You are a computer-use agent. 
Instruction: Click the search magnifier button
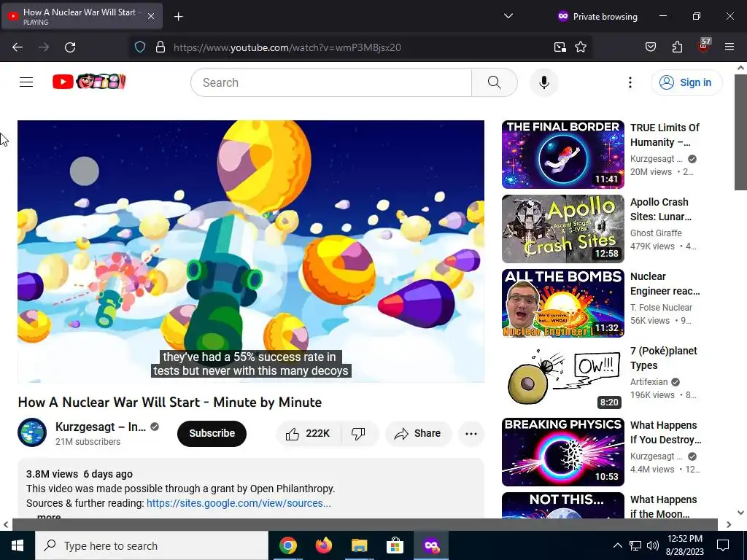(x=495, y=82)
